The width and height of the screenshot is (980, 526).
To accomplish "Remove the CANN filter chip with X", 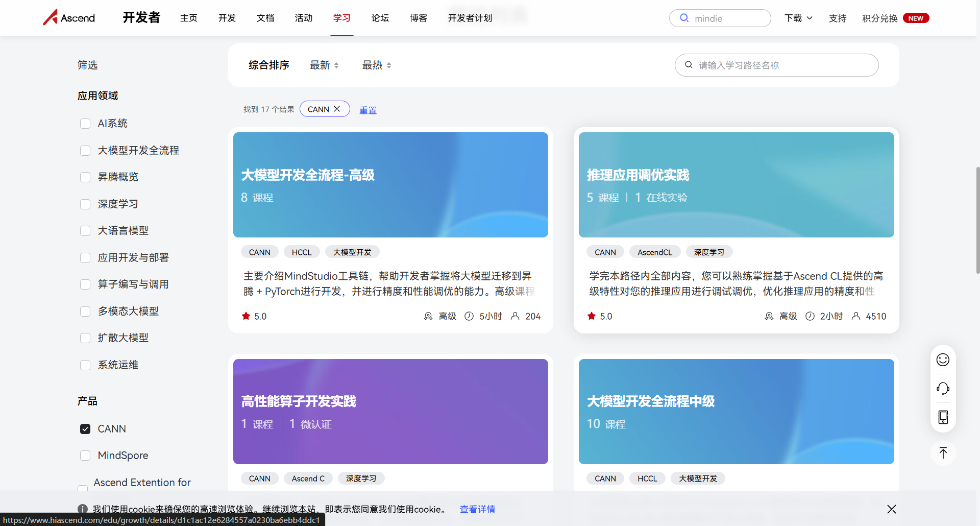I will 337,109.
